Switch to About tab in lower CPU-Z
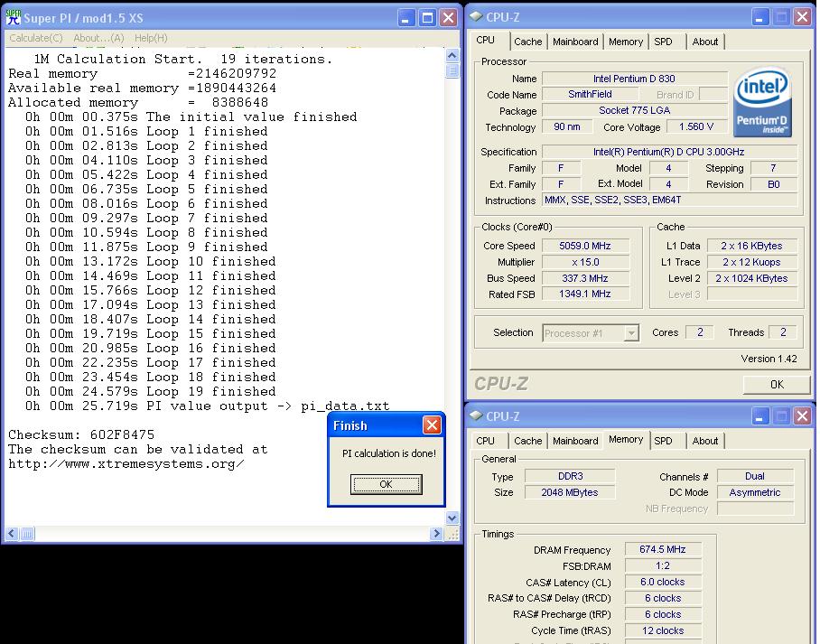The height and width of the screenshot is (644, 820). (705, 441)
